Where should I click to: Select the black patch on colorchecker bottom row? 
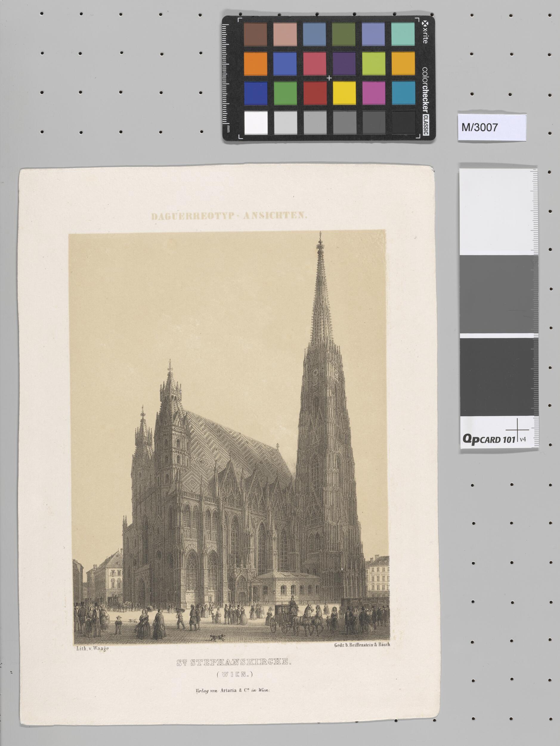404,122
